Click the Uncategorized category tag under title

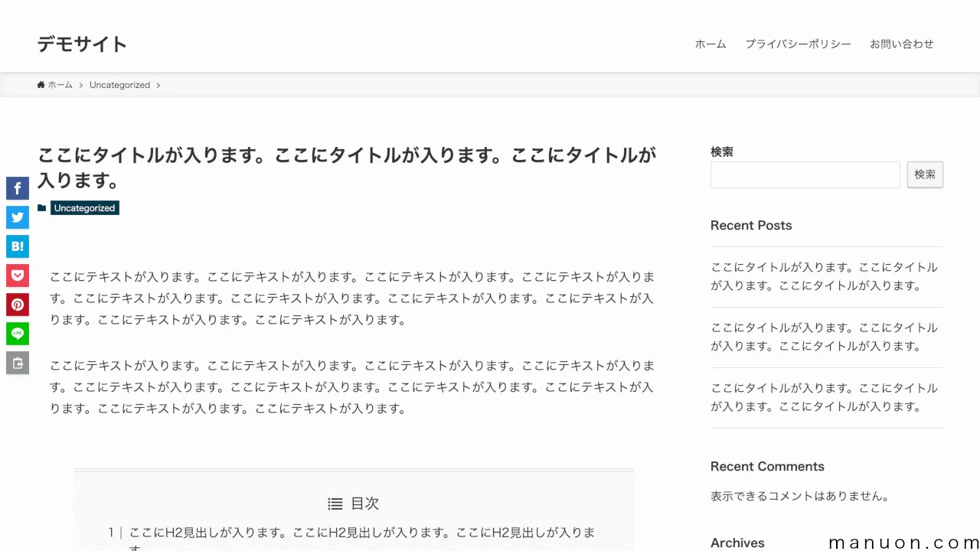tap(84, 208)
